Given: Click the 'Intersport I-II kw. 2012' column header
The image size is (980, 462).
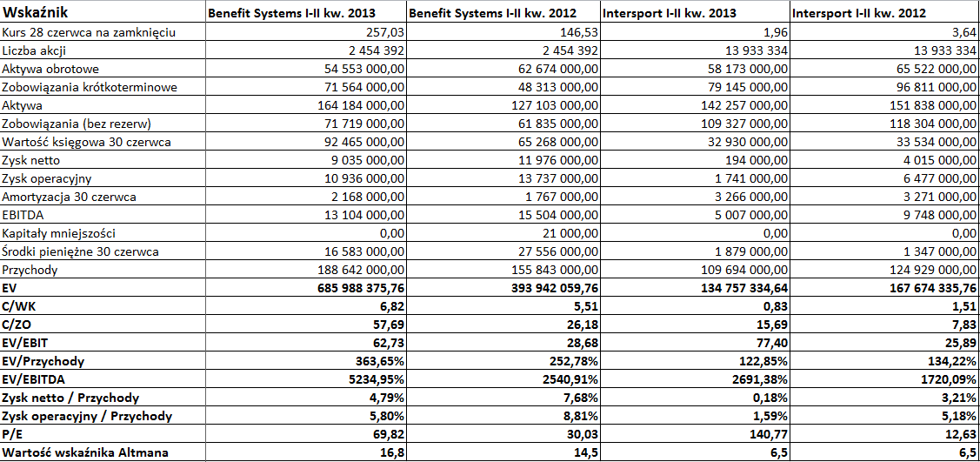Looking at the screenshot, I should pyautogui.click(x=884, y=12).
